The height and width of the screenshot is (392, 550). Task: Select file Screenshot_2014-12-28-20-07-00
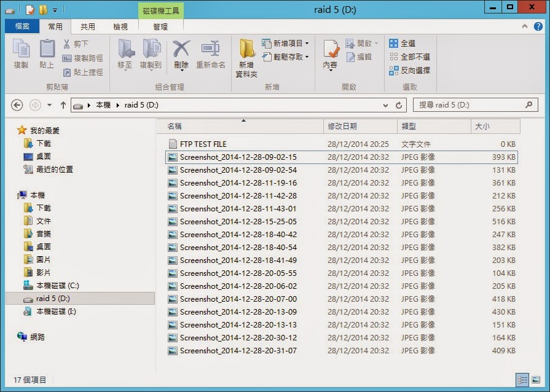coord(342,299)
